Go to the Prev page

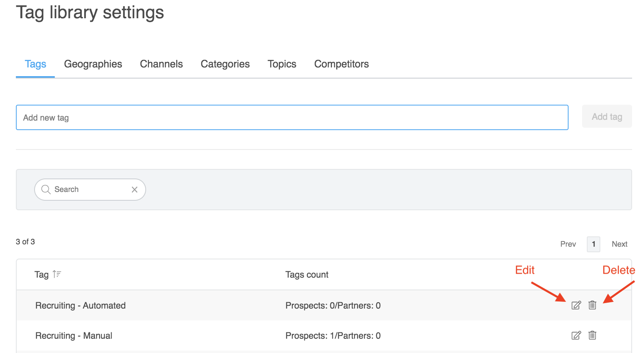(568, 244)
